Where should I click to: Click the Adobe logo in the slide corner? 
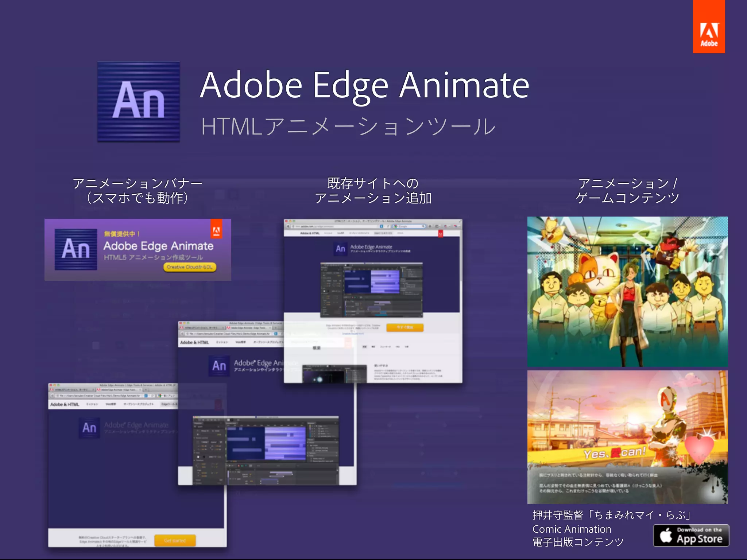point(709,27)
